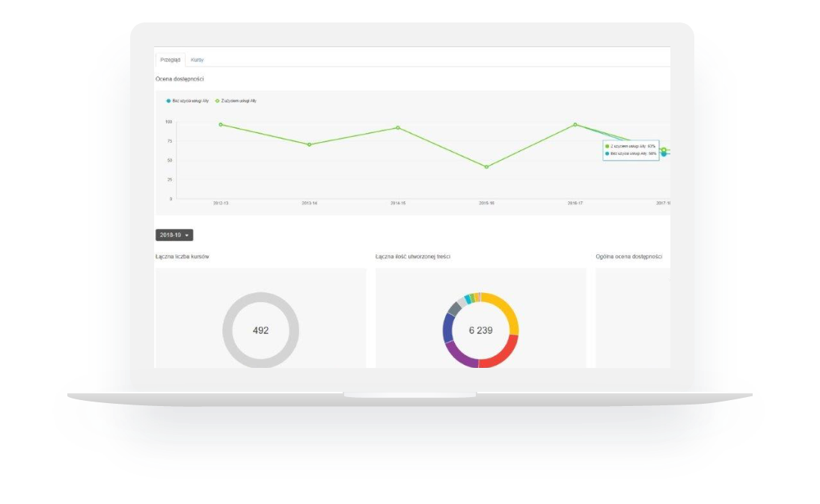Viewport: 820px width, 504px height.
Task: Click the 6 239 total content number
Action: pyautogui.click(x=480, y=330)
